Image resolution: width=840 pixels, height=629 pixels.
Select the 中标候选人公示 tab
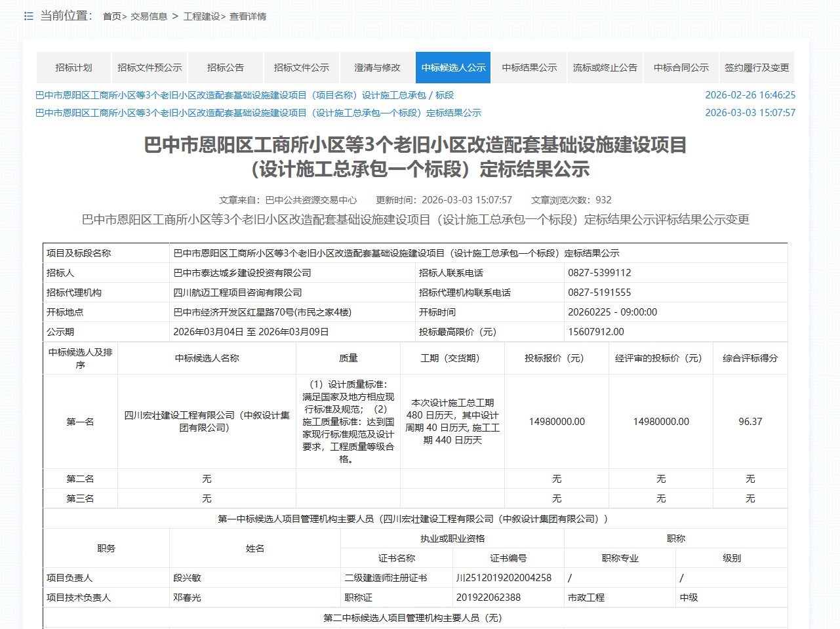453,68
